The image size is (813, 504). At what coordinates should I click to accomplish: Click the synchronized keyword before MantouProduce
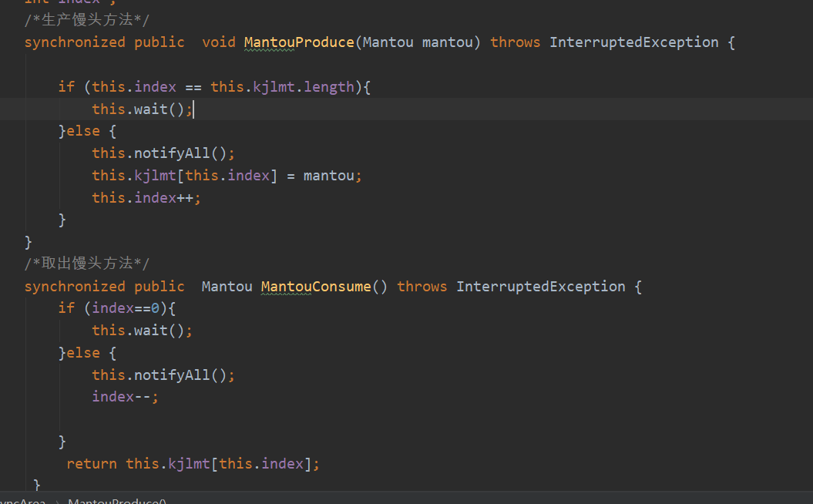point(75,42)
